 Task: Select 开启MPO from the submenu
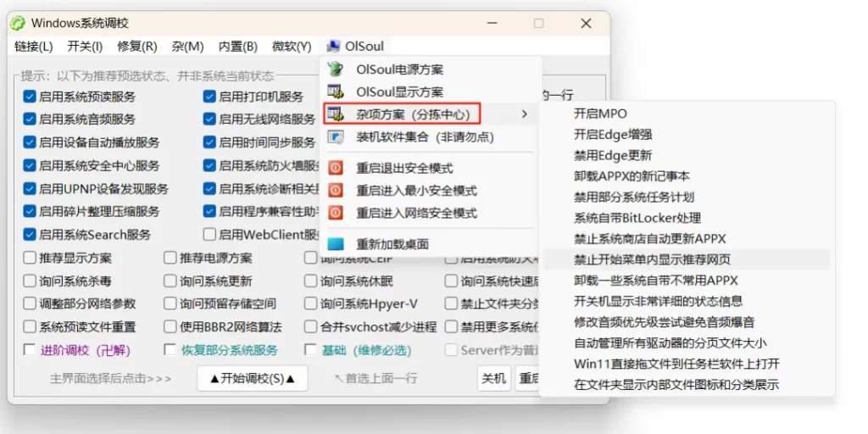point(600,114)
